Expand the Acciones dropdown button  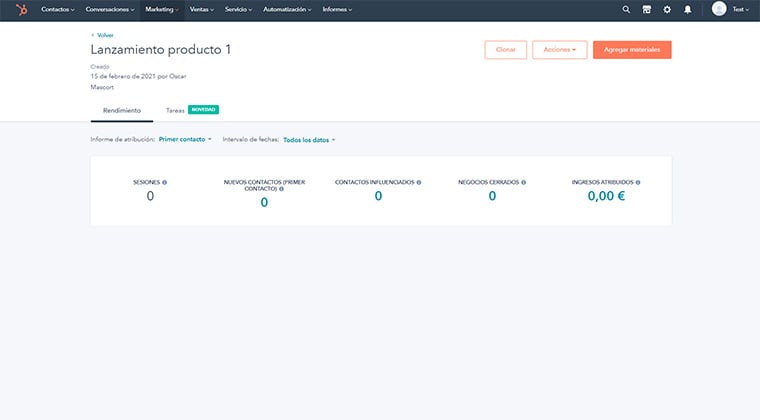(x=559, y=50)
